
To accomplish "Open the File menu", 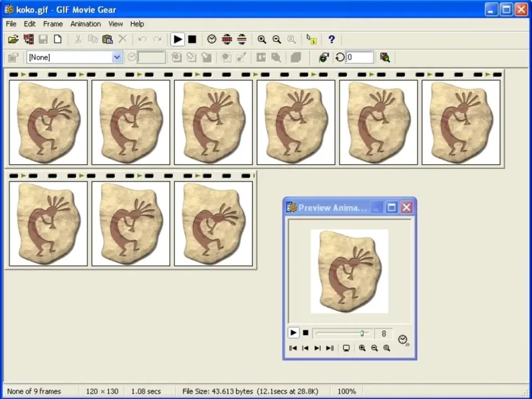I will click(11, 24).
